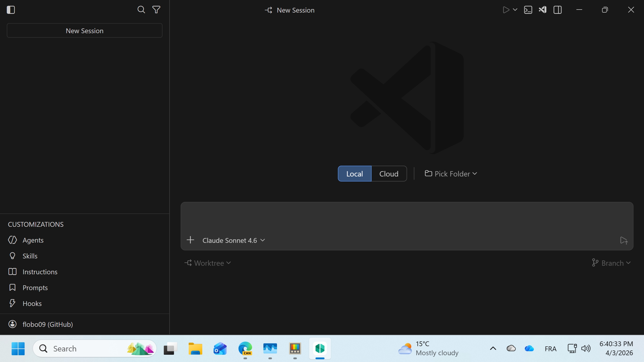The width and height of the screenshot is (644, 362).
Task: Open the Pick Folder dropdown
Action: point(451,174)
